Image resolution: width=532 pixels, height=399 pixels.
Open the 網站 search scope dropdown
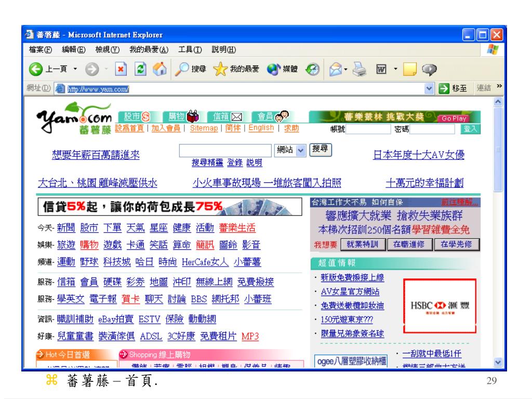point(301,150)
